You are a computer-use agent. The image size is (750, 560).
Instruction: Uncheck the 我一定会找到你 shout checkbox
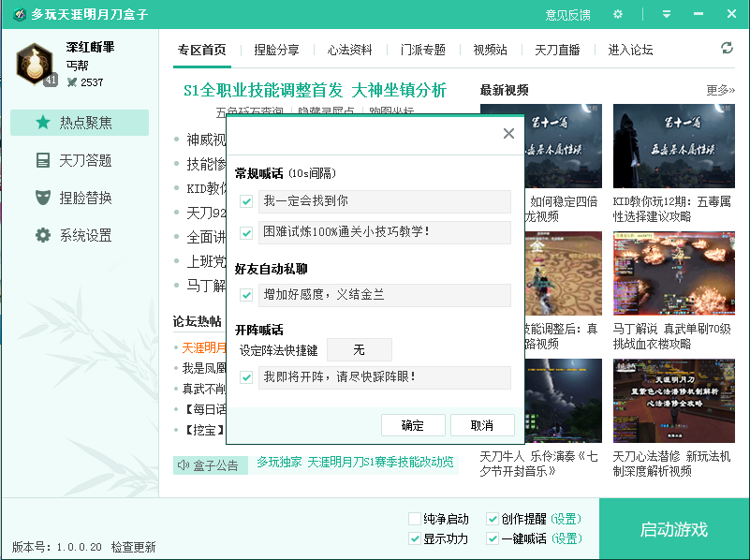246,201
